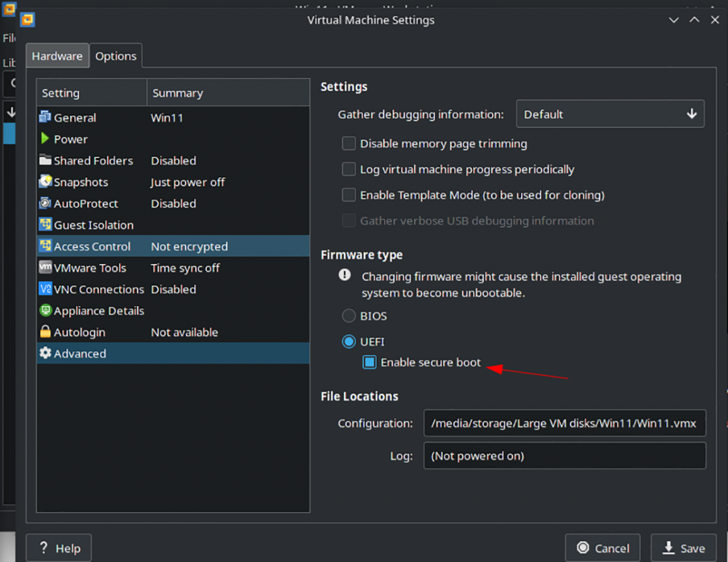Click the Help button
The width and height of the screenshot is (728, 562).
(58, 548)
